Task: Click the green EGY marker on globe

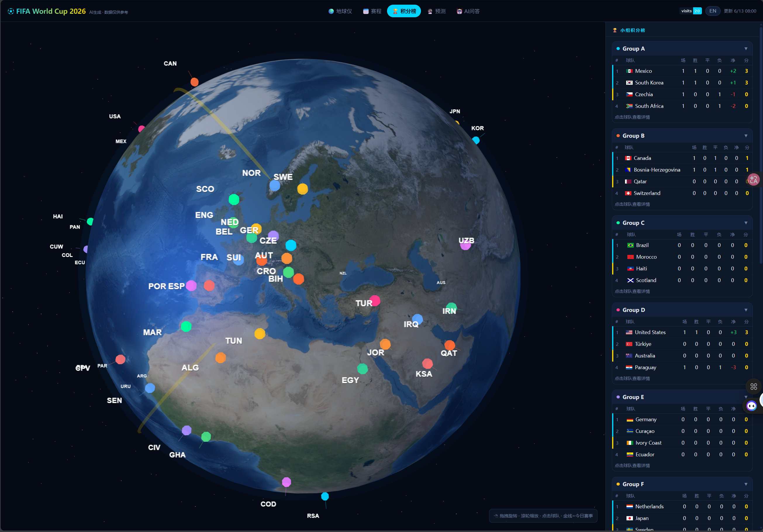Action: tap(362, 369)
